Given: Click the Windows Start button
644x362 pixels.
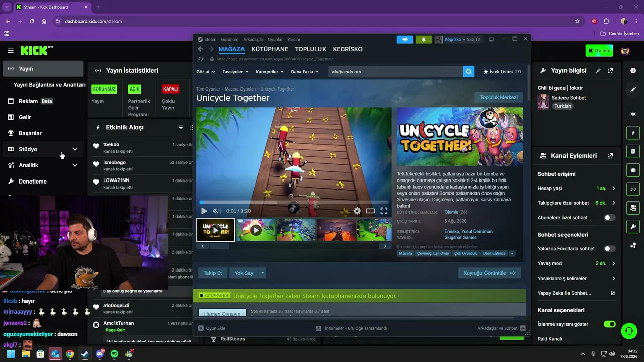Looking at the screenshot, I should pyautogui.click(x=11, y=354).
